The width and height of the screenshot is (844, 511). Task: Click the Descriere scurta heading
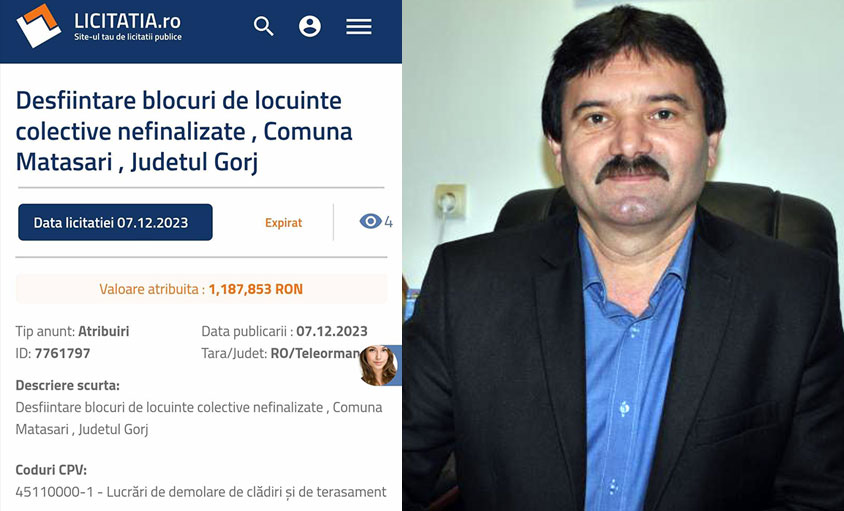point(68,386)
